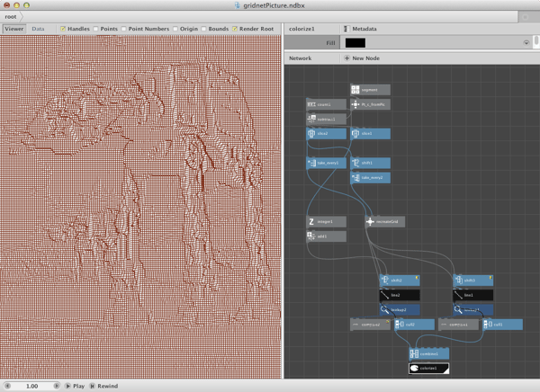Open the Fill parameter dropdown arrow
This screenshot has height=392, width=540.
[526, 42]
